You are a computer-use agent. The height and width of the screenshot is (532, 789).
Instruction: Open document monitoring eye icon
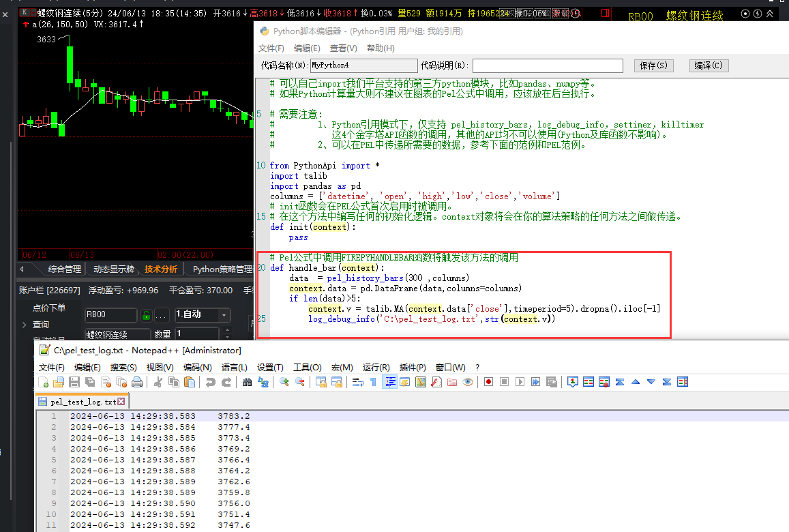click(x=468, y=382)
